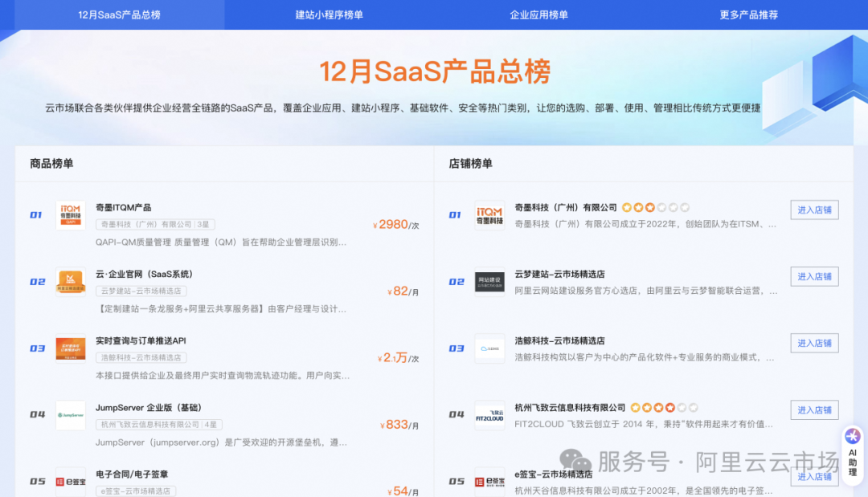The height and width of the screenshot is (497, 868).
Task: Select the 云·企业官网 SaaS product logo
Action: [x=71, y=283]
